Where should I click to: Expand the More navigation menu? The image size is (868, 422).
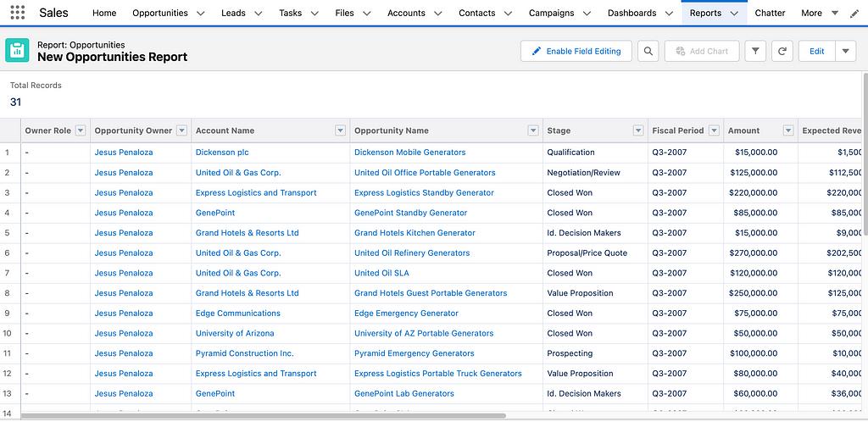pyautogui.click(x=819, y=14)
